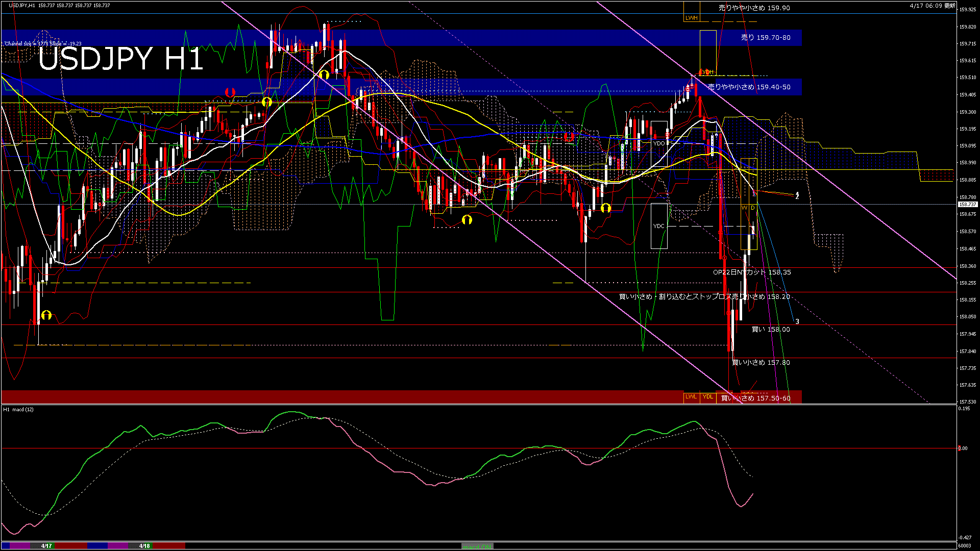
Task: Select the 4/18 date segment
Action: [145, 546]
